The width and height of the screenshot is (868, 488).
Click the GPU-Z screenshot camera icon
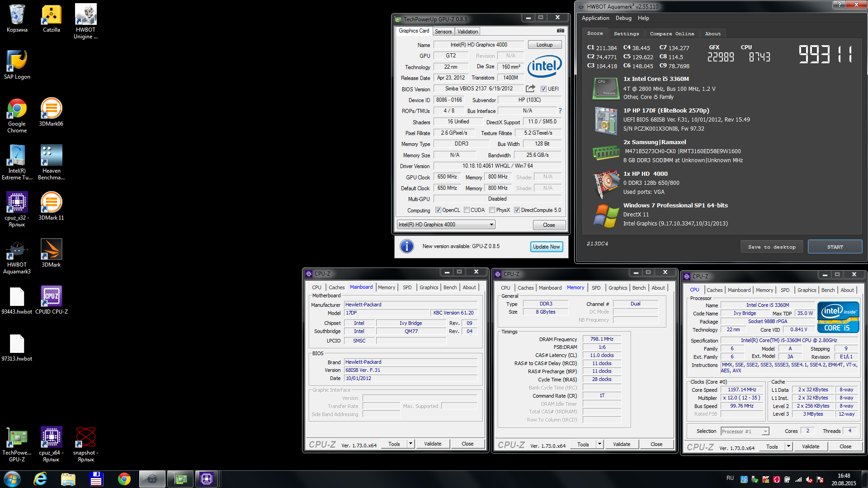pyautogui.click(x=561, y=31)
